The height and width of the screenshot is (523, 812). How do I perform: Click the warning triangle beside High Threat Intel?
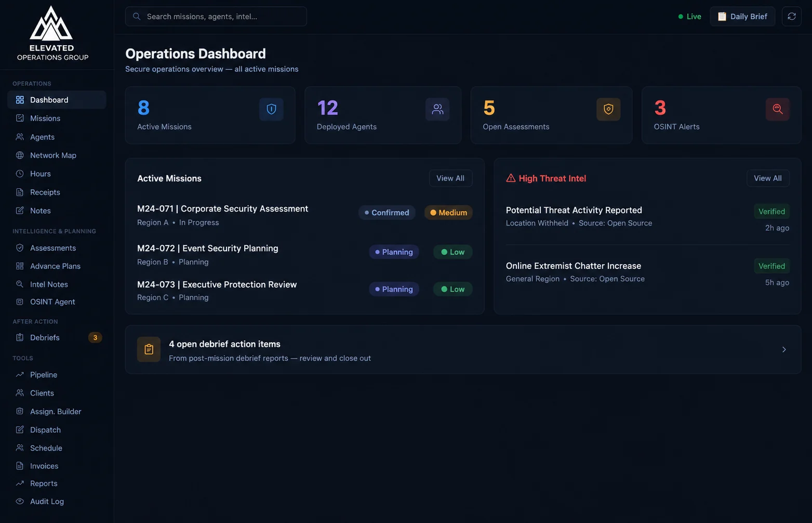511,178
